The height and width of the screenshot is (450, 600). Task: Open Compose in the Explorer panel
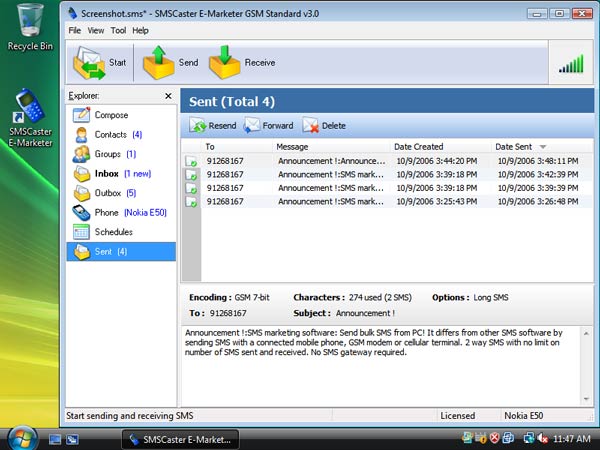pos(111,115)
